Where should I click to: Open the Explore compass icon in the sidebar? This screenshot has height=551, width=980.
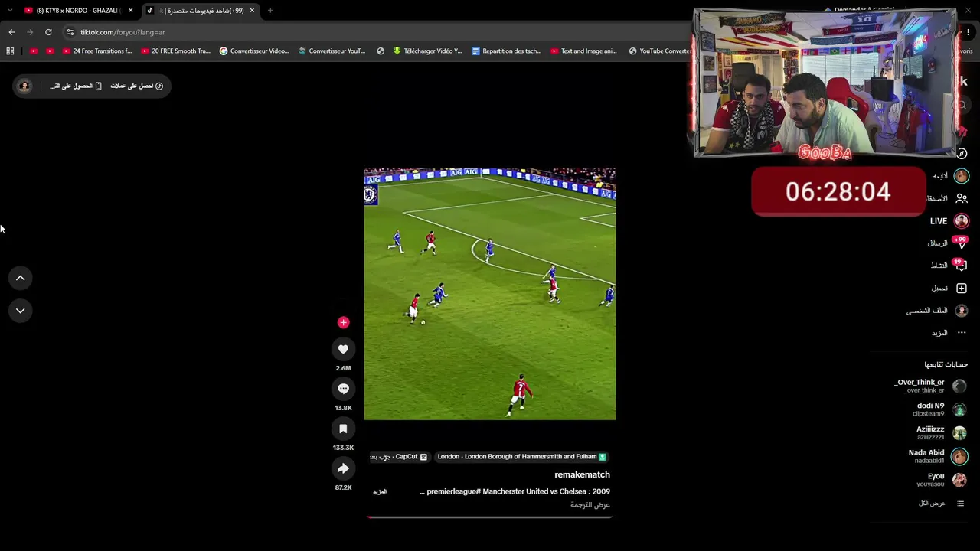pos(962,153)
